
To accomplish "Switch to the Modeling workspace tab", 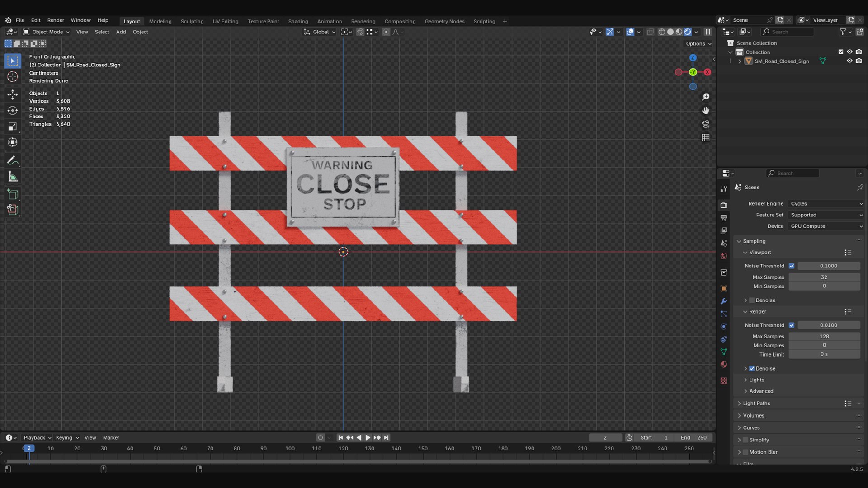I will 160,21.
